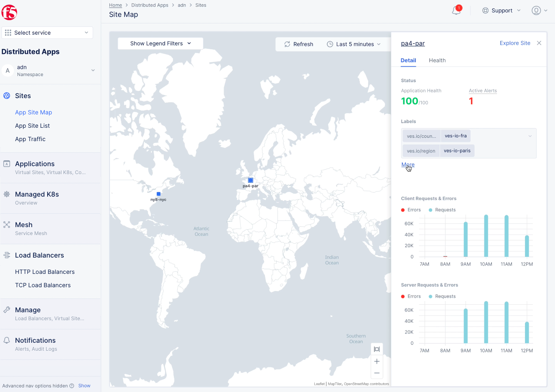
Task: Zoom out the map with minus control
Action: coord(377,373)
